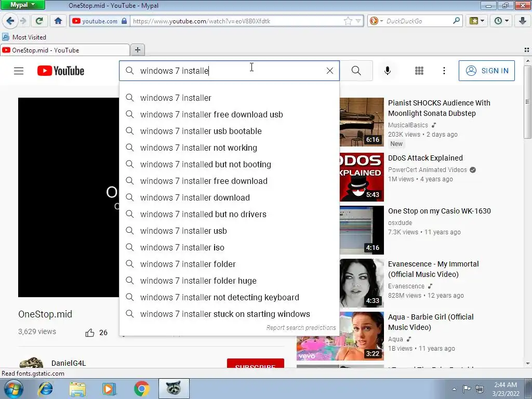This screenshot has height=399, width=532.
Task: Select 'windows 7 installer usb' suggestion
Action: tap(229, 231)
